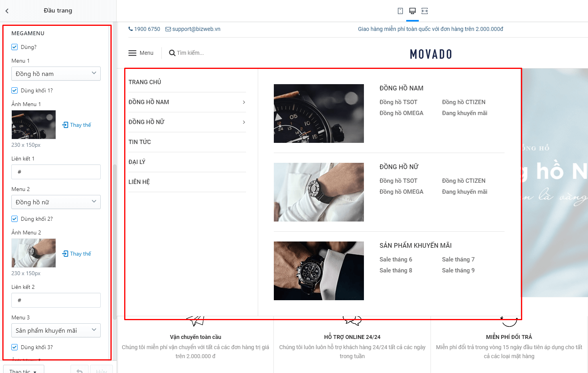
Task: Click the replace icon for Ảnh Menu 1
Action: coord(65,125)
